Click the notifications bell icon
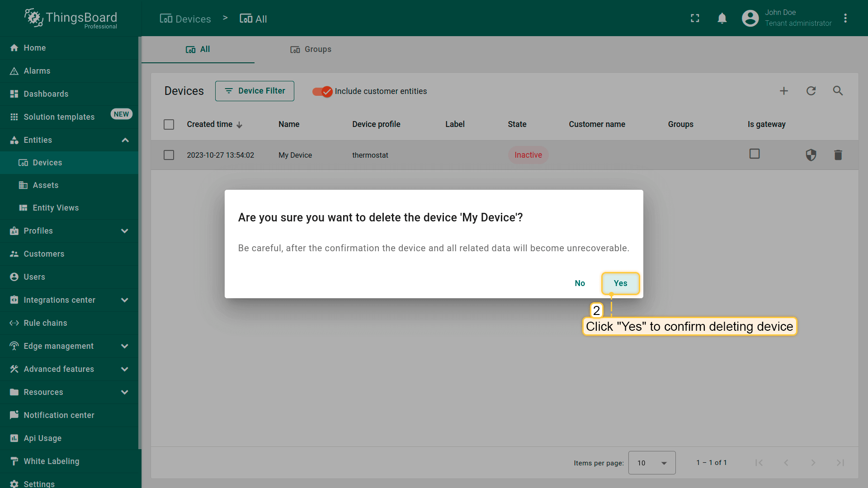 coord(722,18)
